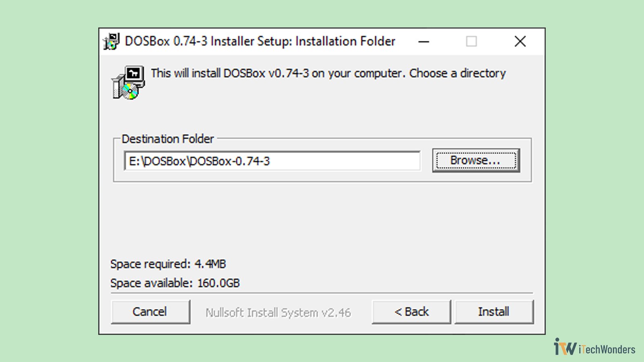Open the Browse dialog for the destination folder
This screenshot has height=362, width=644.
point(476,160)
